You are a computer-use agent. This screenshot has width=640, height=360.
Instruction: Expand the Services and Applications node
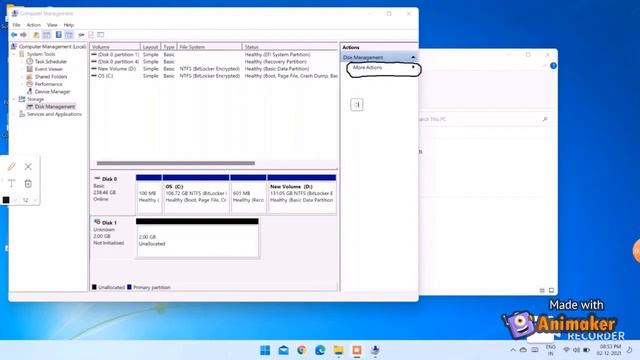pos(14,114)
